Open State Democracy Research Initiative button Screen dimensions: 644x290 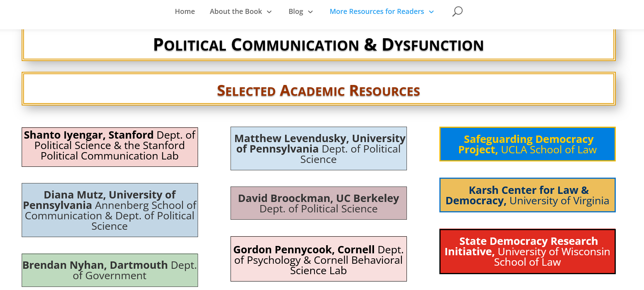(527, 251)
